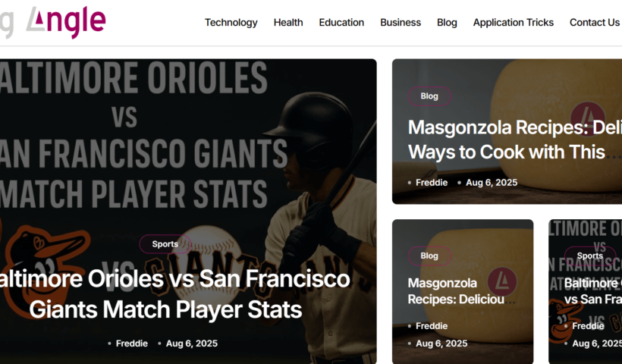This screenshot has height=364, width=622.
Task: Click Freddie on the large Masgonzola card
Action: (x=432, y=183)
